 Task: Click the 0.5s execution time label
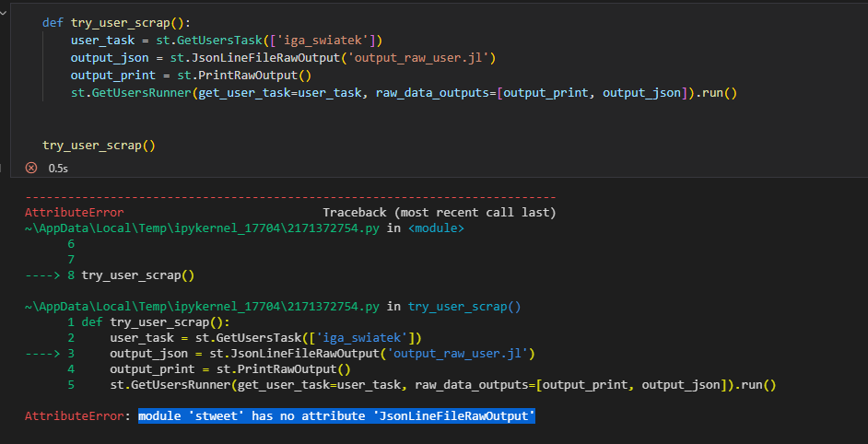click(58, 169)
